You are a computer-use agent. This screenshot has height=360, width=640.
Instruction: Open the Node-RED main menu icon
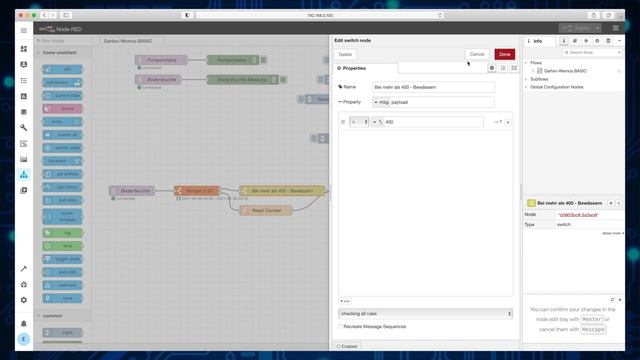(616, 28)
